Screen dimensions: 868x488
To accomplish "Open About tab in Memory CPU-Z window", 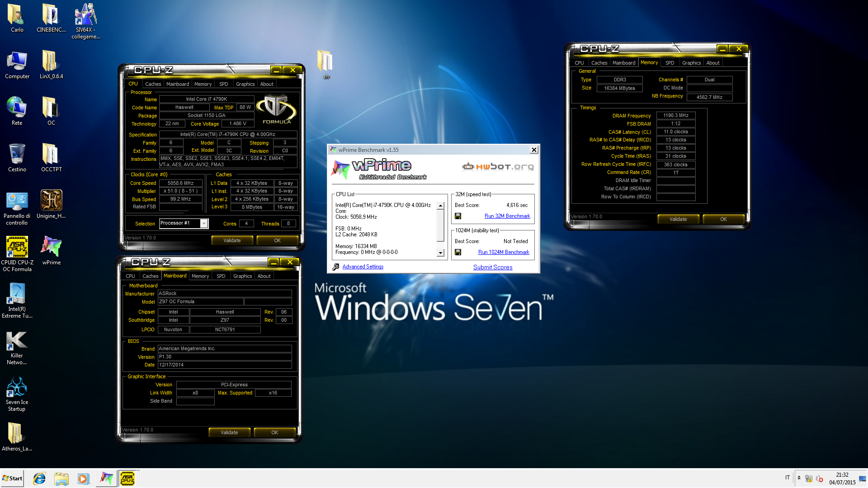I will (713, 63).
